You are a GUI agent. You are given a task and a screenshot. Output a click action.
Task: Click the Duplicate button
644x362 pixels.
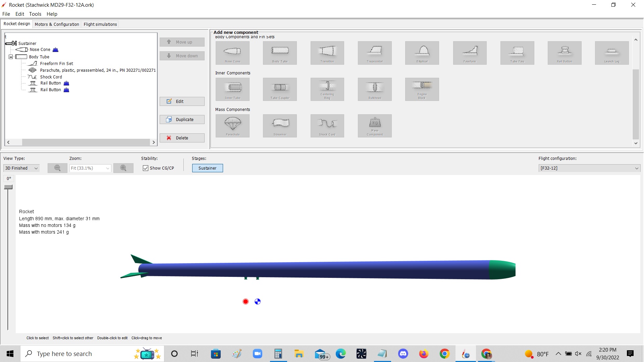click(x=182, y=119)
